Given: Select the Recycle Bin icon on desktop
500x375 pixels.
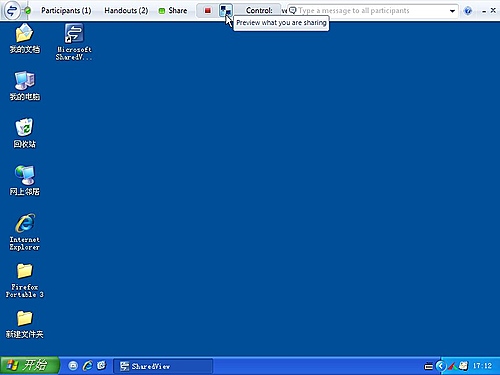Looking at the screenshot, I should (x=25, y=133).
